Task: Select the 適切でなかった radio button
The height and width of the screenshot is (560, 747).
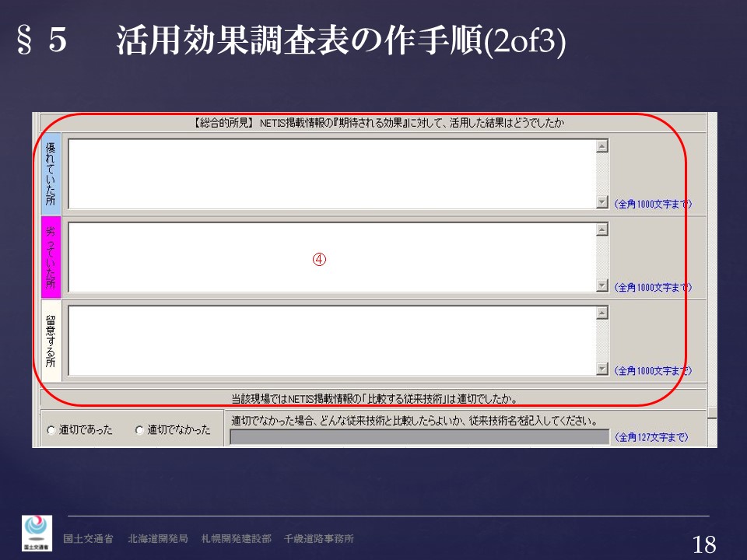Action: pos(139,430)
